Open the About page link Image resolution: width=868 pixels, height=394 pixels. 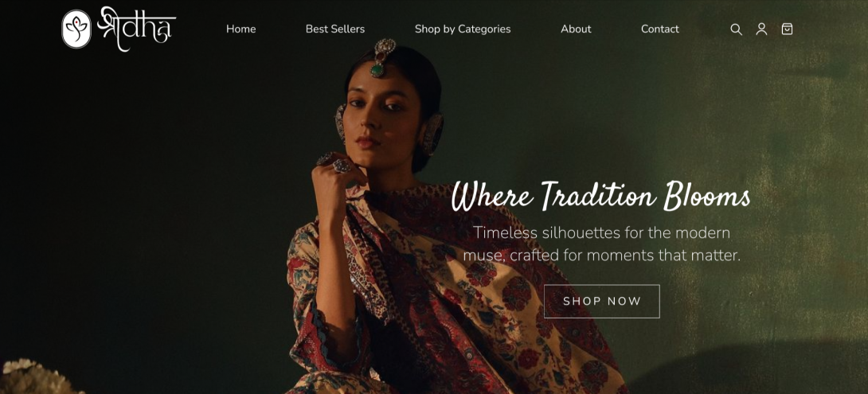[576, 29]
